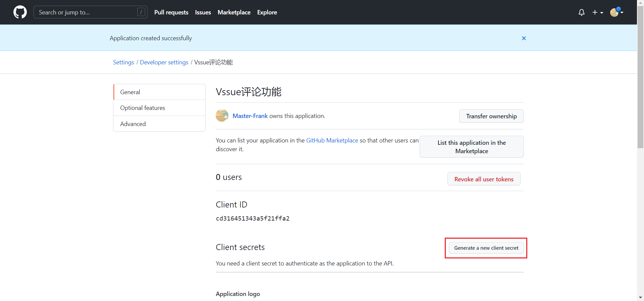Click the 'Client secrets' heading
The image size is (644, 301).
pyautogui.click(x=240, y=247)
